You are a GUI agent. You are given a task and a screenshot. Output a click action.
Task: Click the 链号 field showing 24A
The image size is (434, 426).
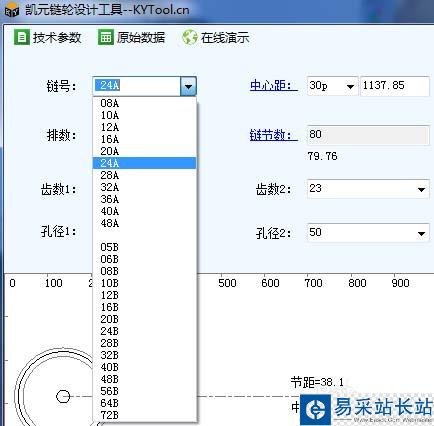[137, 86]
